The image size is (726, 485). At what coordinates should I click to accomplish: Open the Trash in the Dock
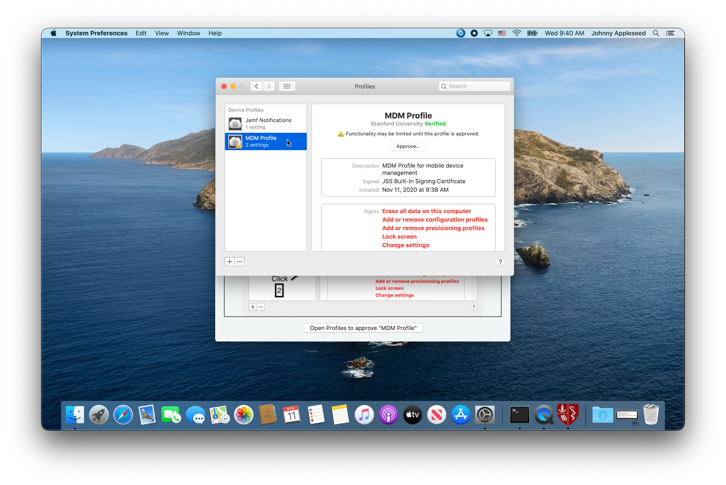pyautogui.click(x=651, y=414)
